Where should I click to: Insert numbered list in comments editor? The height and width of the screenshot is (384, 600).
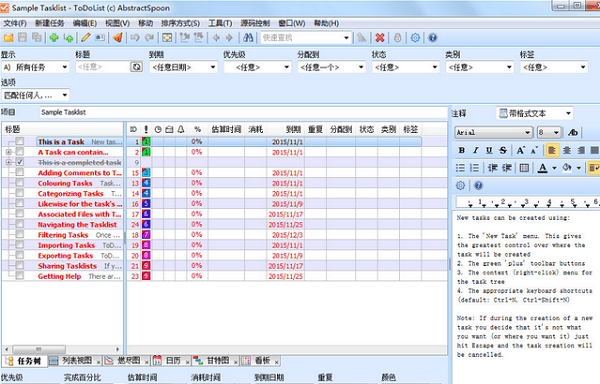(474, 168)
